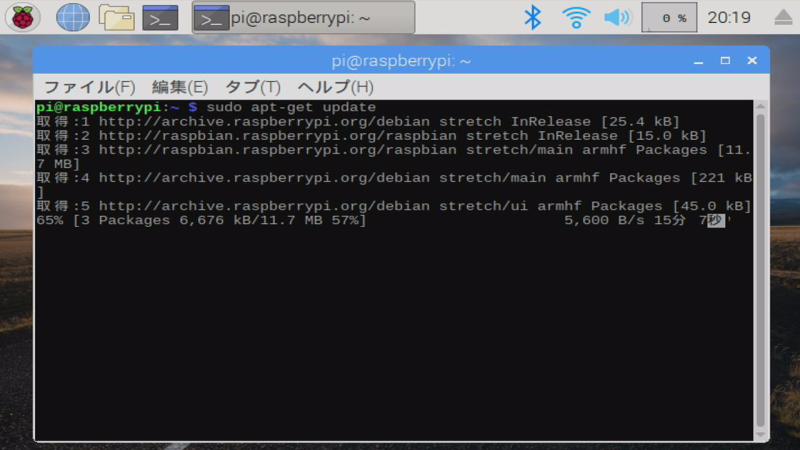Open the タブ(T) menu
Screen dimensions: 800x450
[x=253, y=87]
